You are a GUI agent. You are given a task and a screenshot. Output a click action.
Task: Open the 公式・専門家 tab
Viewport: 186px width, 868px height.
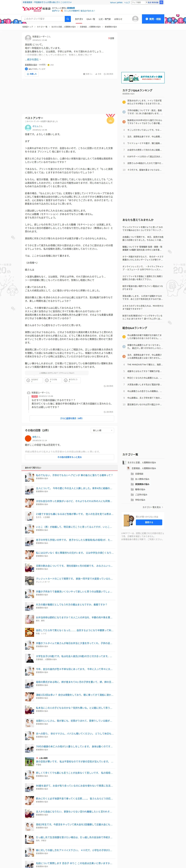coord(105,19)
